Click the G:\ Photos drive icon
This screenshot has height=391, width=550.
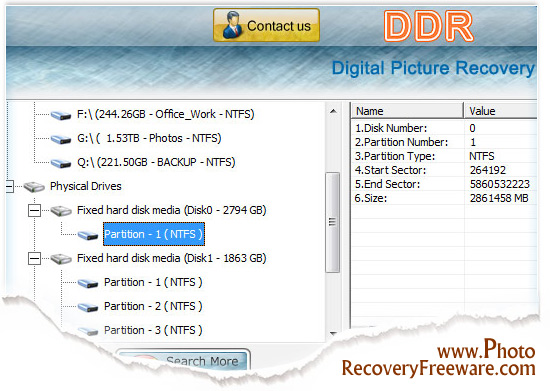coord(61,139)
